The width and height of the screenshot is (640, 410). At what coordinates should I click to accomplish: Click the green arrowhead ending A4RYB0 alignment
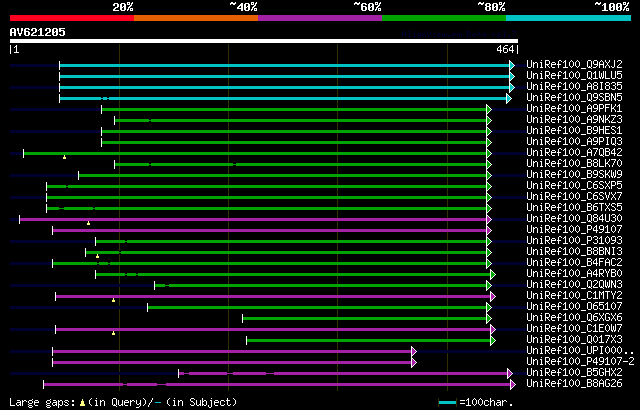(493, 275)
